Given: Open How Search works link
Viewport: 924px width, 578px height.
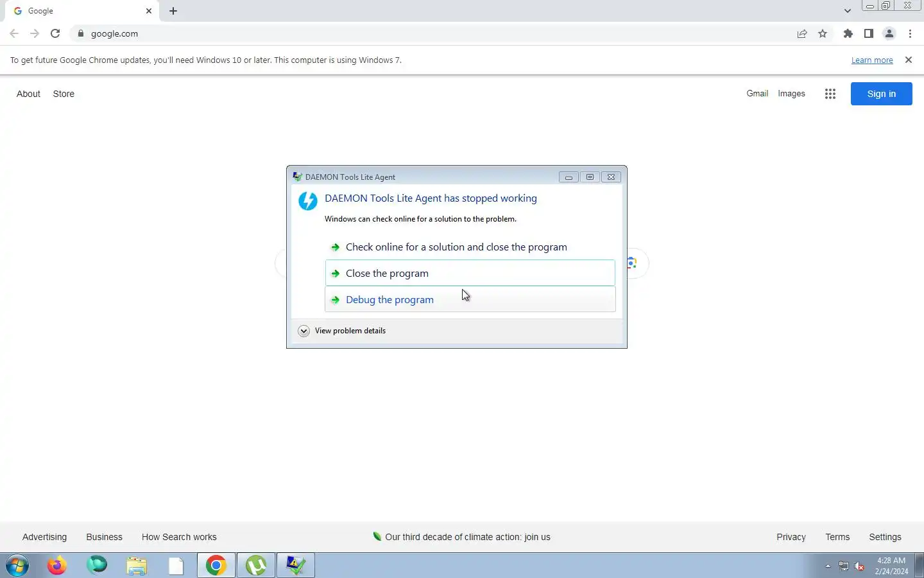Looking at the screenshot, I should [x=179, y=537].
